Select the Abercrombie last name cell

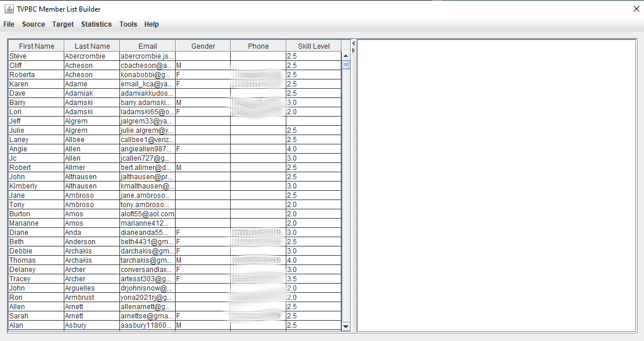click(x=92, y=56)
